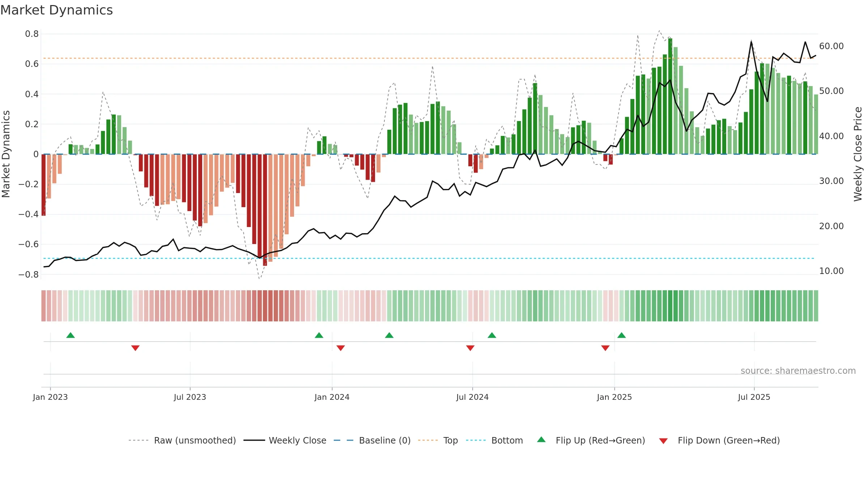Click the deepest red bar near the Bottom line
868x488 pixels.
265,210
